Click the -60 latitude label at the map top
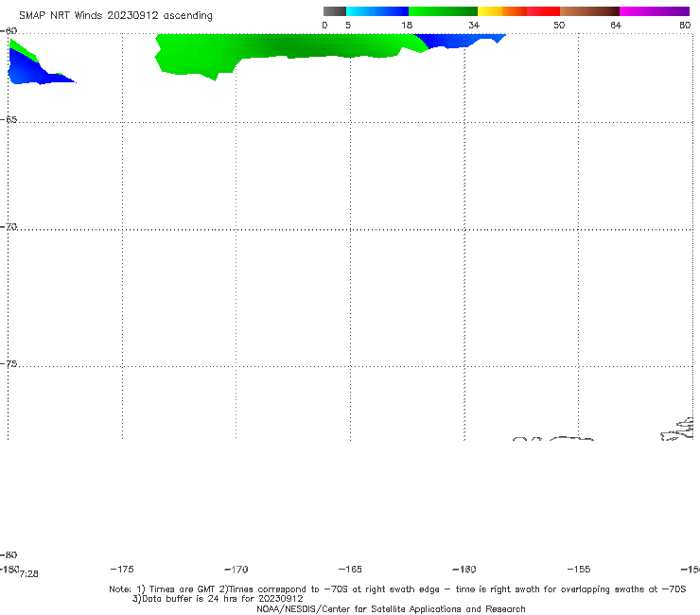This screenshot has height=615, width=700. pyautogui.click(x=9, y=31)
